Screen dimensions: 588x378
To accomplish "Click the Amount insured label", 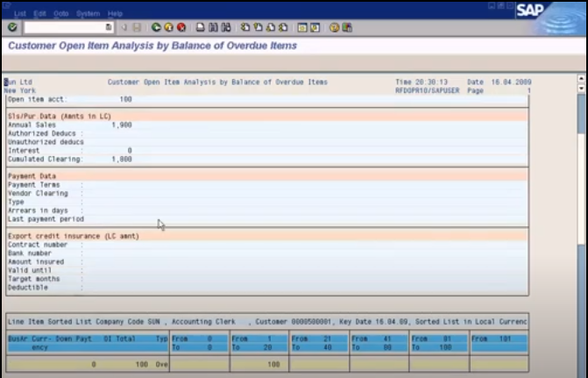I will [x=36, y=261].
